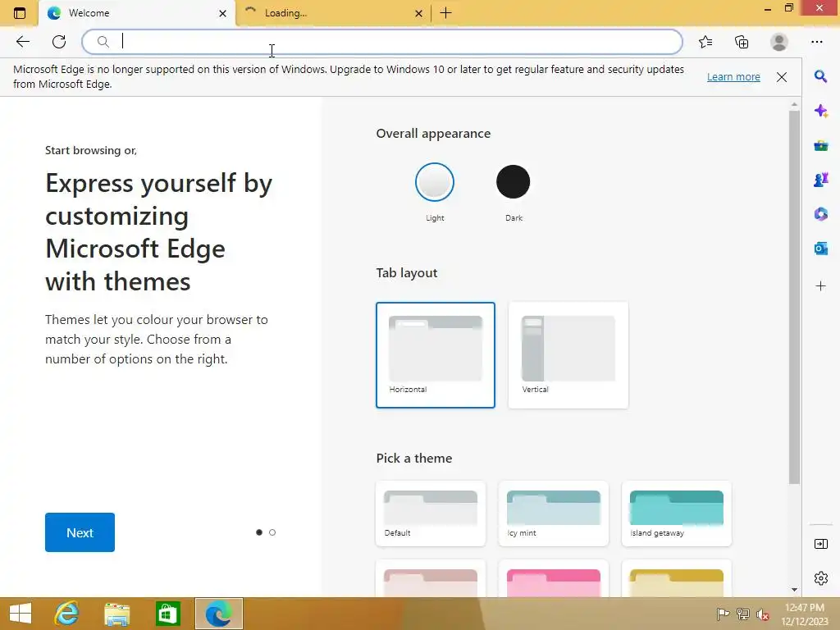The image size is (840, 630).
Task: Close the Welcome tab
Action: (x=223, y=13)
